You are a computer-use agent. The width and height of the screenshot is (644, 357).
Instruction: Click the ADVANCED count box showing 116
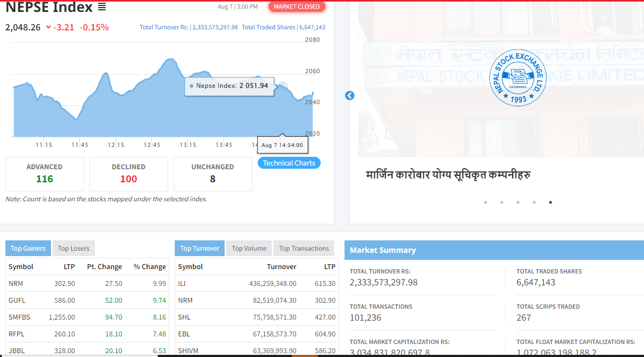pos(44,174)
